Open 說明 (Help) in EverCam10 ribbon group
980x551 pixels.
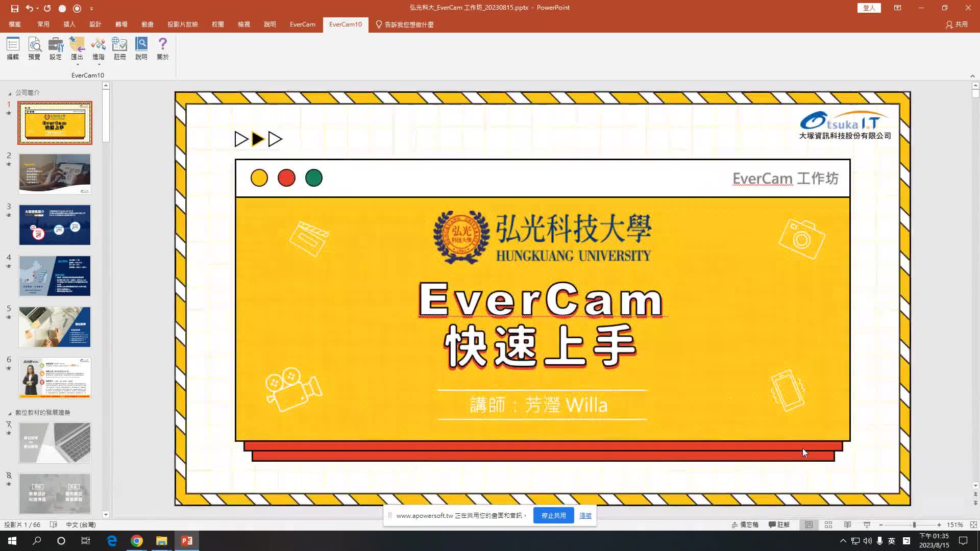pos(141,48)
